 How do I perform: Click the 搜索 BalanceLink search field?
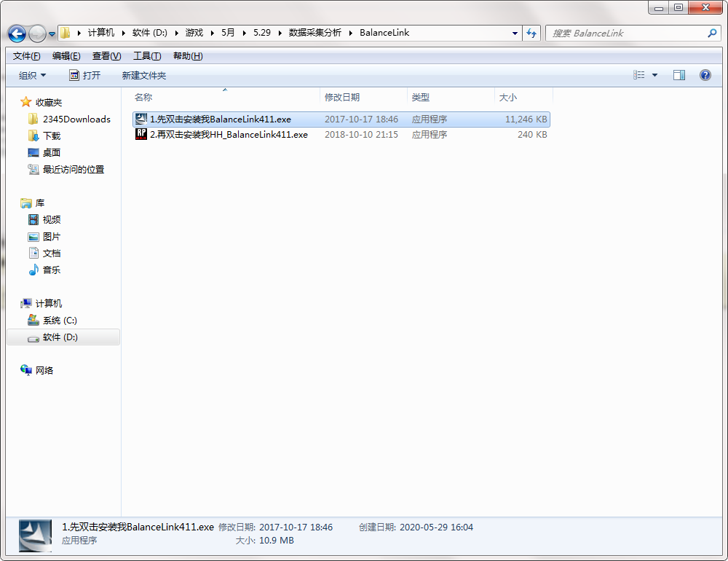coord(627,33)
